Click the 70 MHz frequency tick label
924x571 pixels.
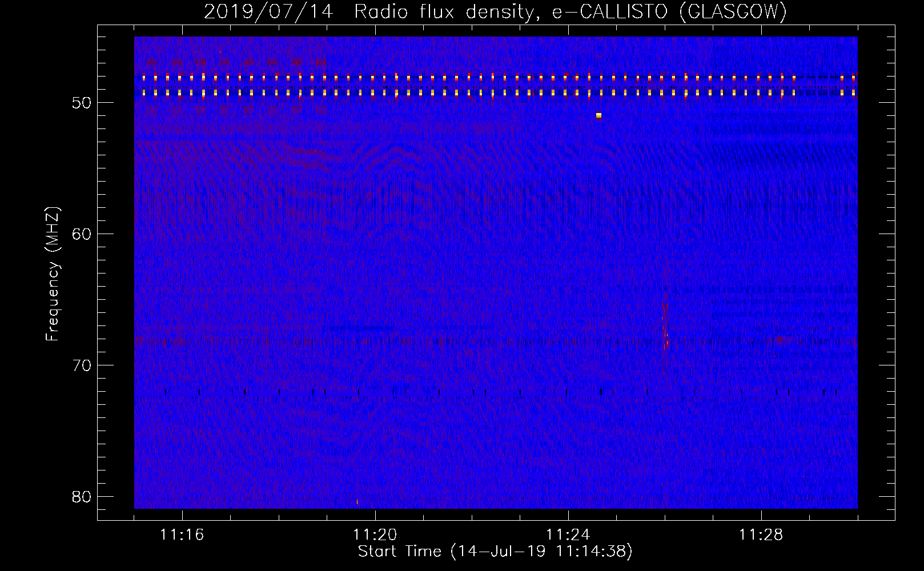click(x=82, y=365)
